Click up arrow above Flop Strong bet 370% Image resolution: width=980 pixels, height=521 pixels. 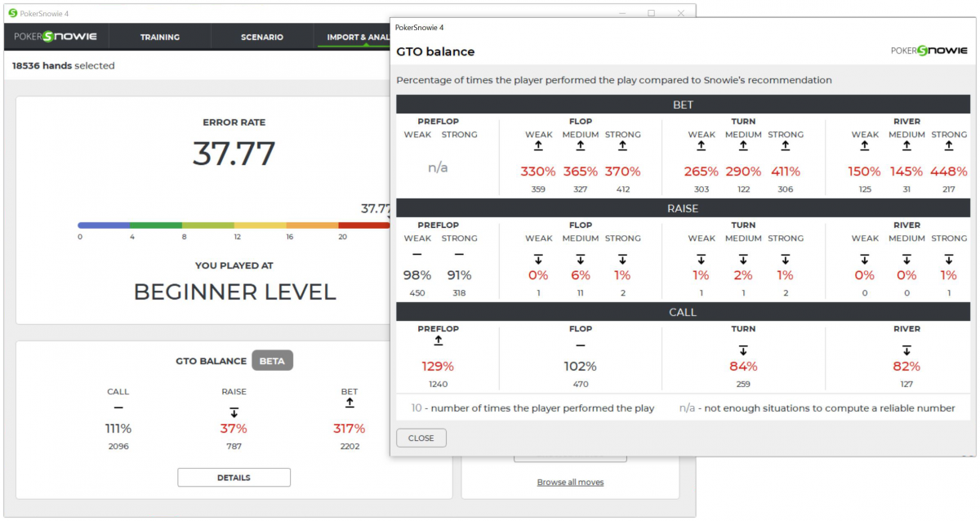pos(622,146)
